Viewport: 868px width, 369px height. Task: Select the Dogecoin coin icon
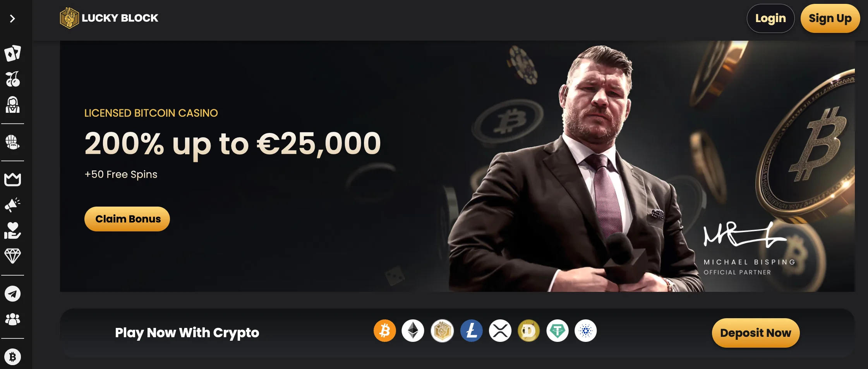pyautogui.click(x=528, y=331)
